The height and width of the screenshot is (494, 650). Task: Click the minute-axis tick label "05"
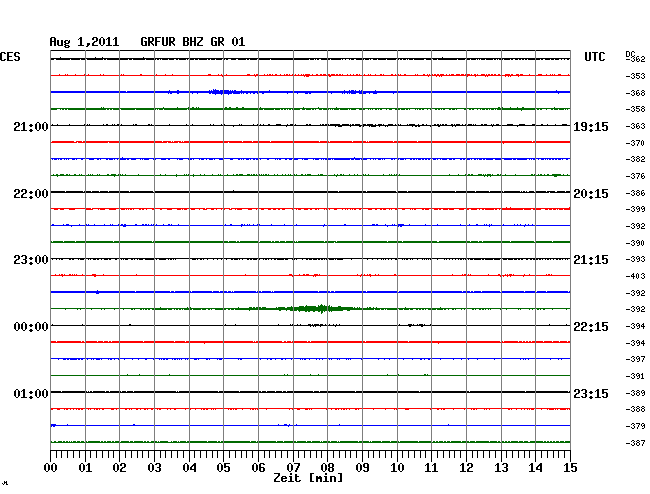click(223, 468)
